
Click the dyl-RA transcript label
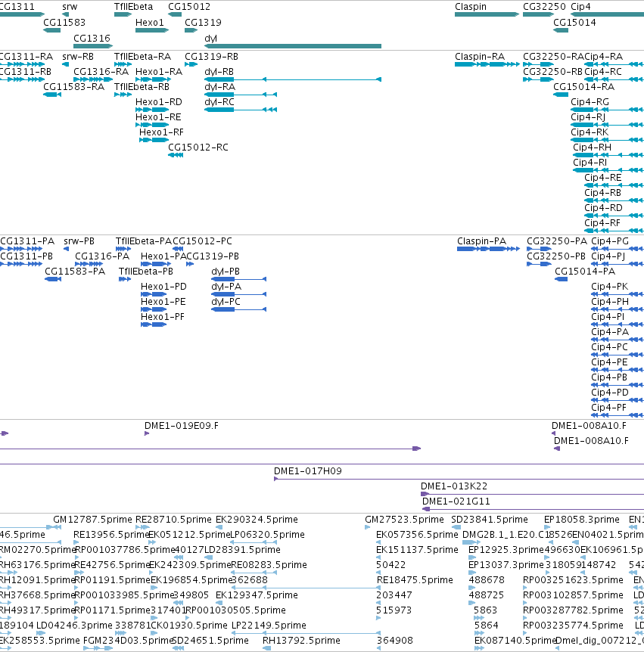pyautogui.click(x=220, y=87)
